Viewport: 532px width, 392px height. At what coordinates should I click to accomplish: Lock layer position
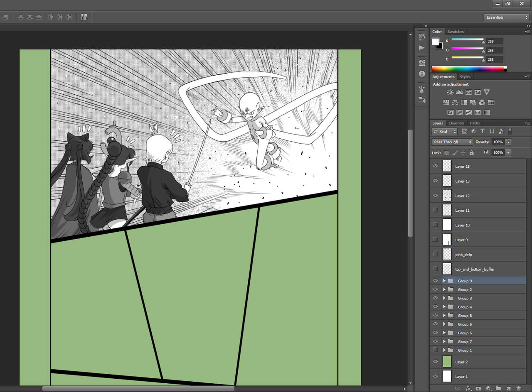click(463, 153)
